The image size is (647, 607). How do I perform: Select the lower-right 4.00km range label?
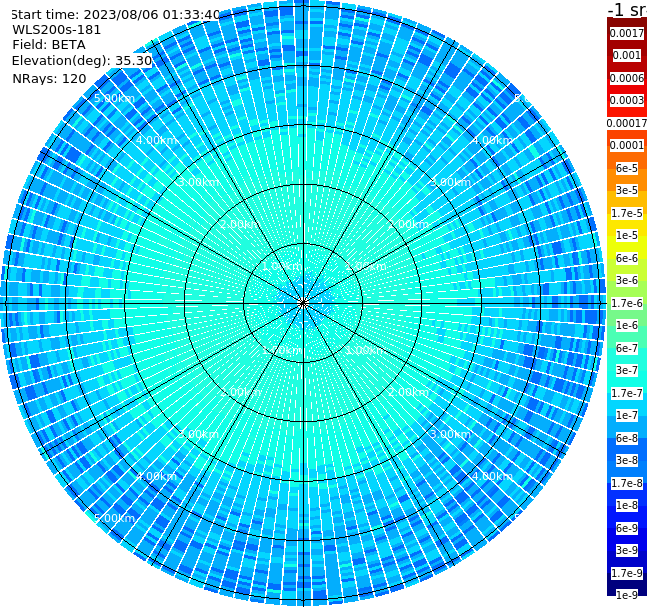pos(492,476)
